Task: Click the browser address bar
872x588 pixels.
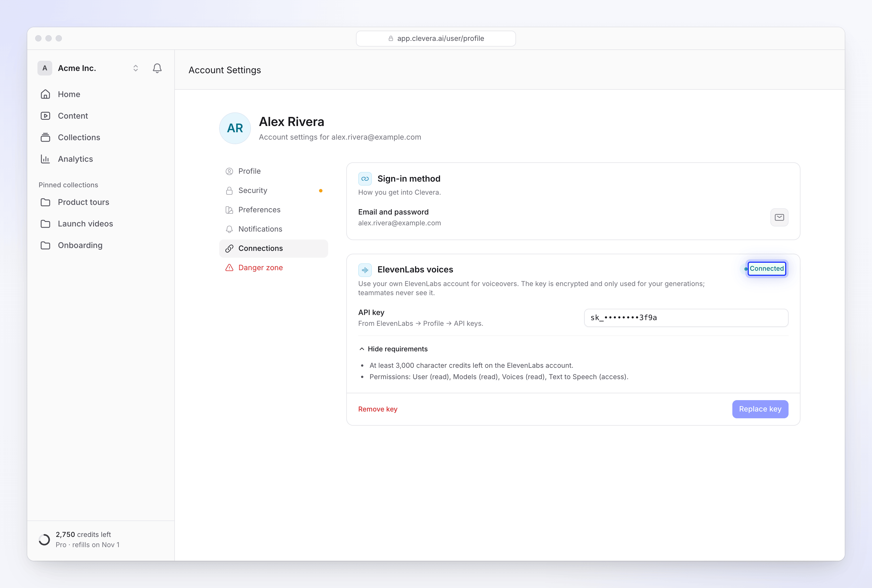Action: (436, 39)
